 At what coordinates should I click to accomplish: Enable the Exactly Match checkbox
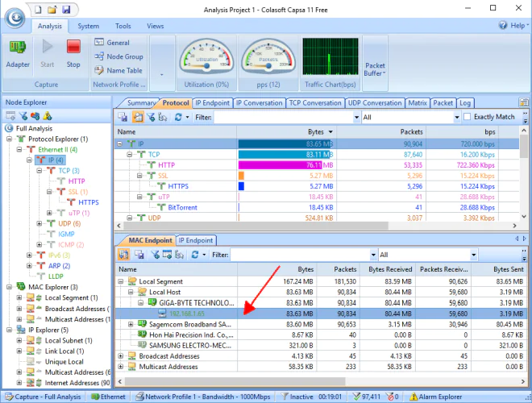(x=468, y=117)
